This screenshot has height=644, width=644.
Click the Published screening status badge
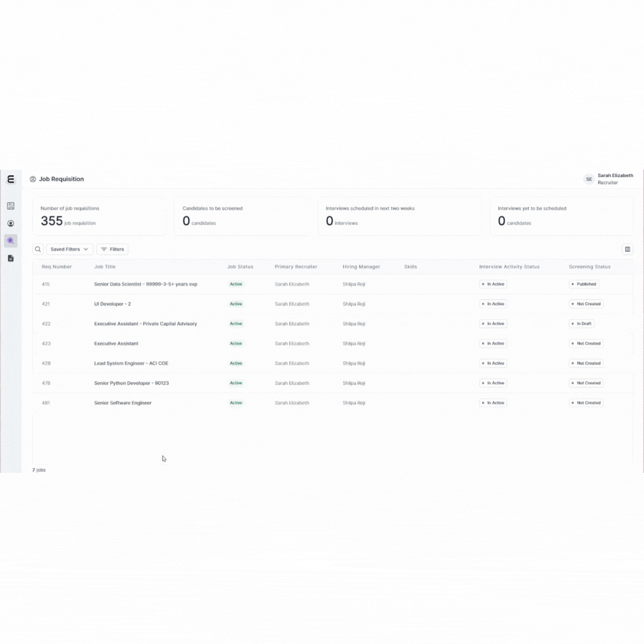pos(584,284)
